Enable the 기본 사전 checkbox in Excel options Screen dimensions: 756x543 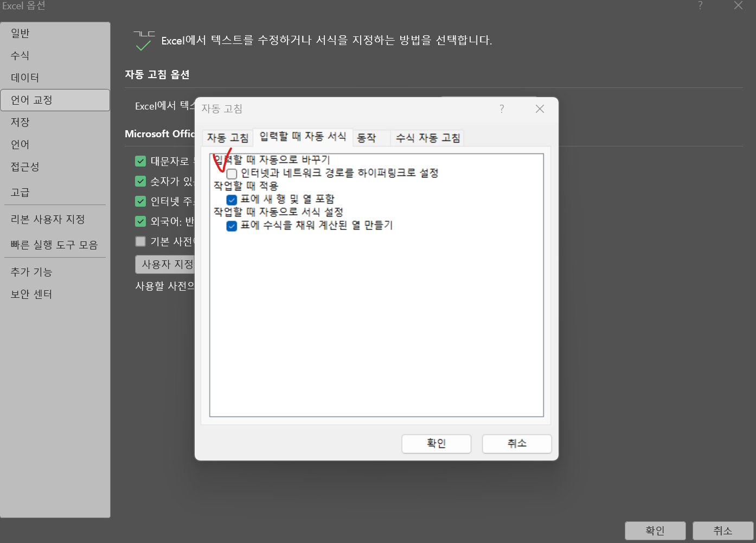point(140,241)
